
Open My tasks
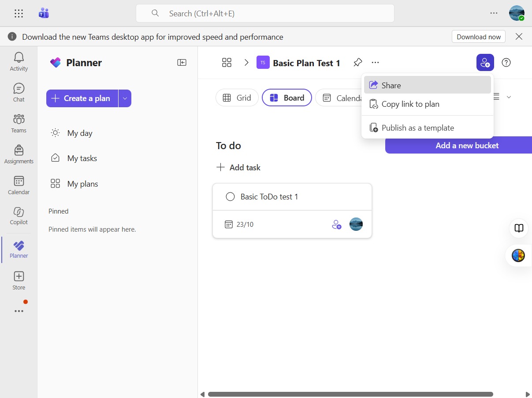(74, 158)
